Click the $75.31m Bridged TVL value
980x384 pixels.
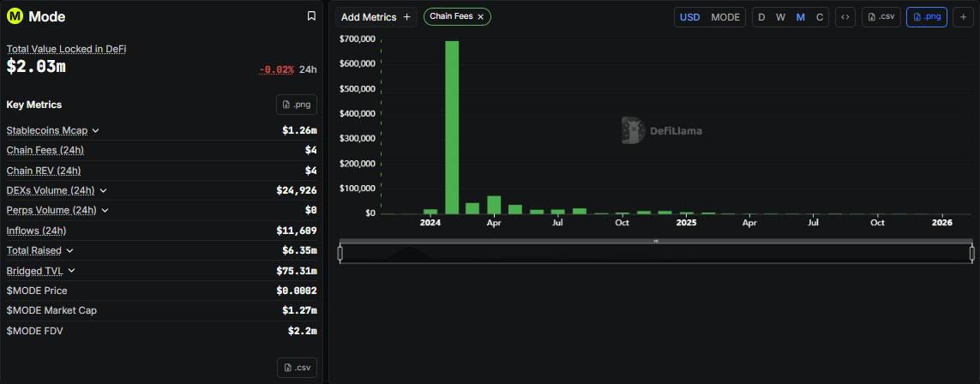pos(297,270)
